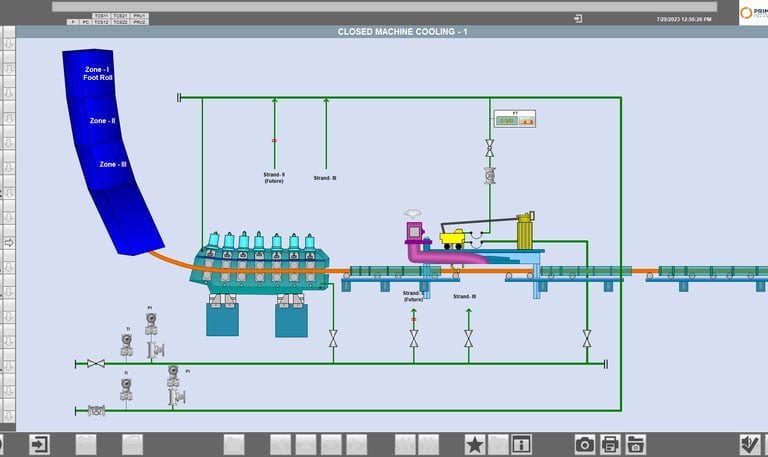Select the PI transmitter on the lower header
The height and width of the screenshot is (457, 768).
[x=173, y=376]
